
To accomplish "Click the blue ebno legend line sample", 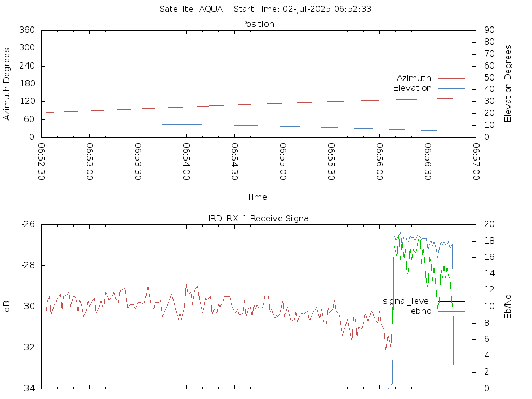I will tap(451, 312).
